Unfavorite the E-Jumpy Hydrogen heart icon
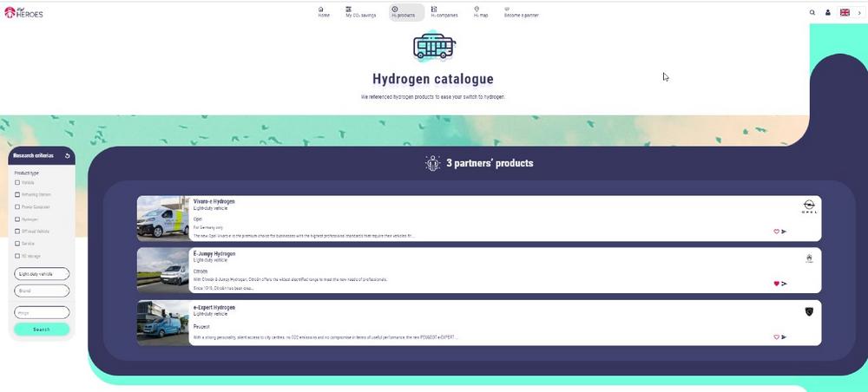This screenshot has width=868, height=392. tap(776, 284)
